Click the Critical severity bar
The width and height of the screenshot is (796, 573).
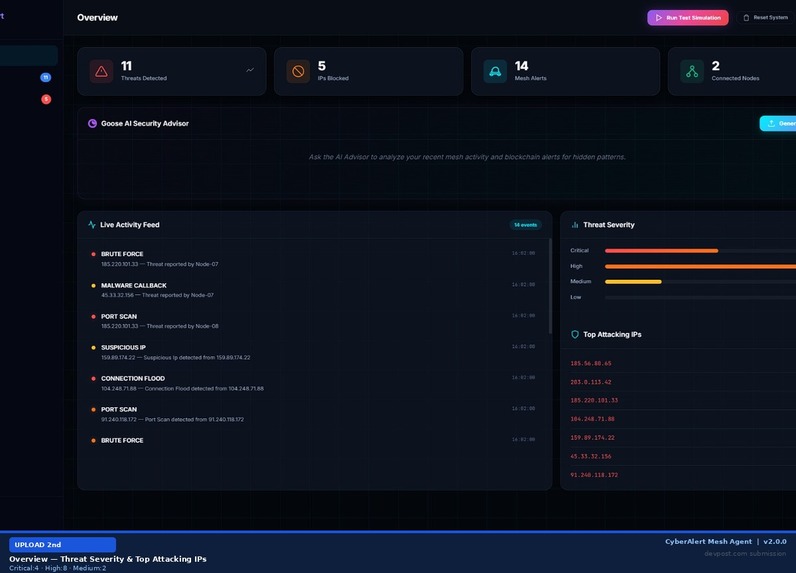(x=661, y=251)
